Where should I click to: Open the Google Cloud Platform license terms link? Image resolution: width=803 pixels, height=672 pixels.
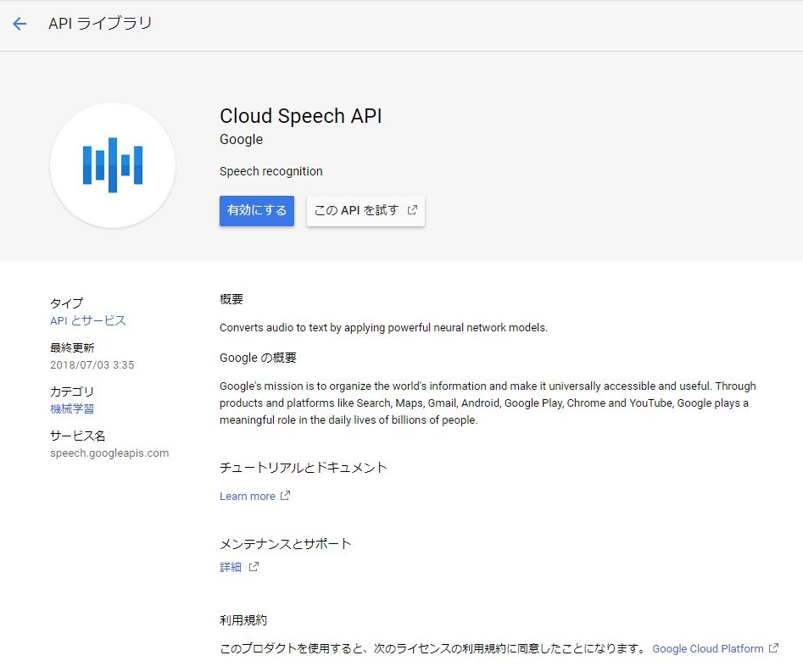click(707, 648)
